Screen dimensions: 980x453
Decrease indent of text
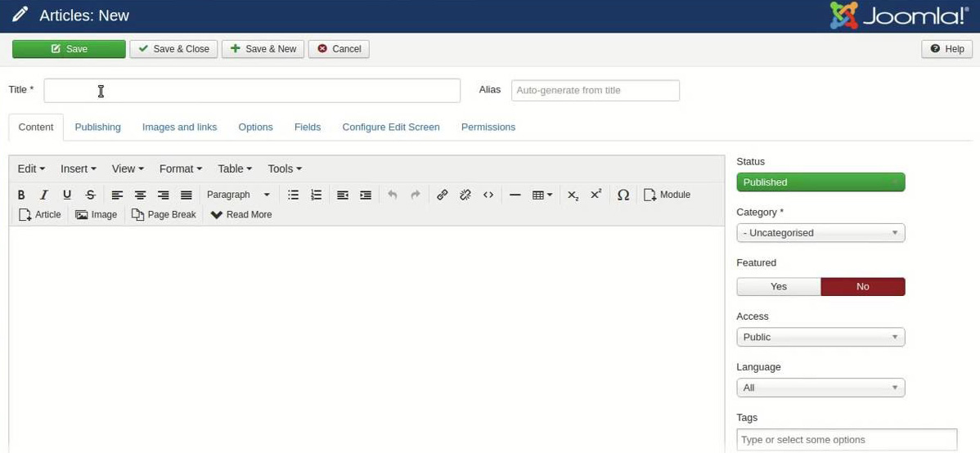343,195
